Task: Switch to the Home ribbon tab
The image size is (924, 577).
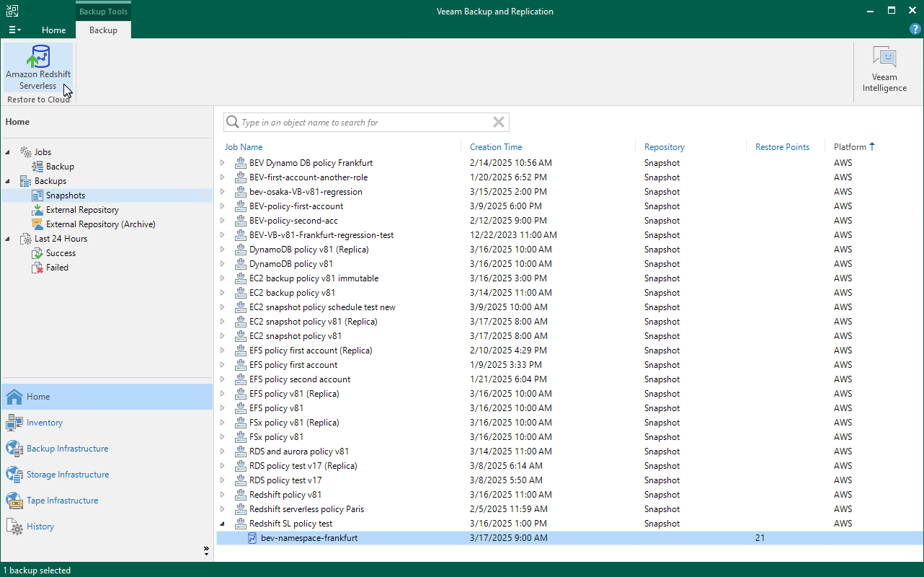Action: (x=54, y=30)
